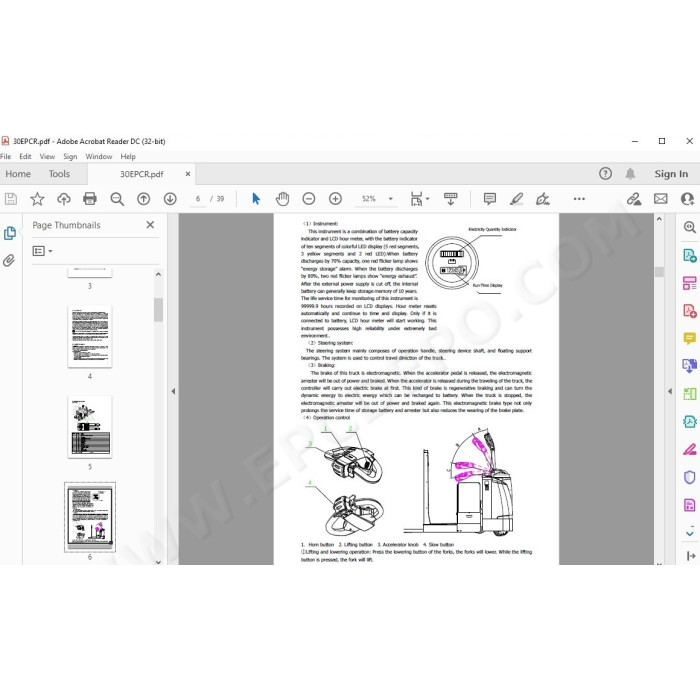
Task: Open Comment tool in right pane
Action: click(x=690, y=338)
